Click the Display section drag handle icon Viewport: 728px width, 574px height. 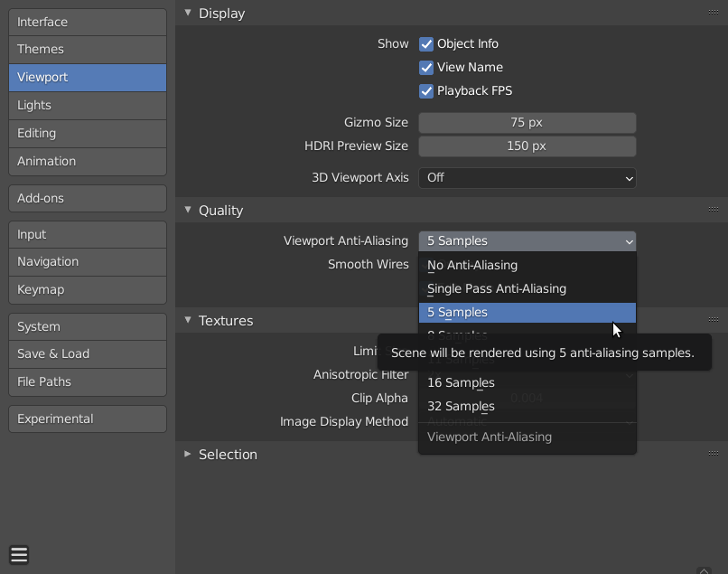[x=714, y=14]
